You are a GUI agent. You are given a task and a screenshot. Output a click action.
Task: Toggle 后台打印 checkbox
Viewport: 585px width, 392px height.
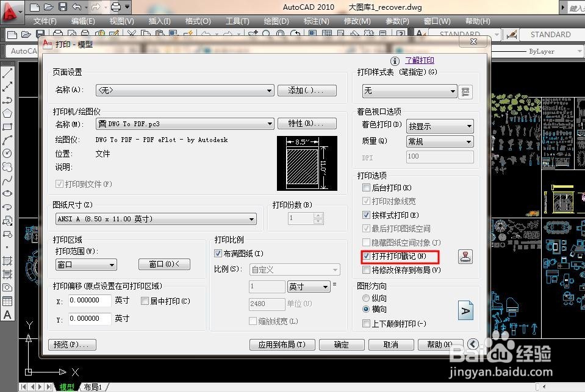coord(367,188)
